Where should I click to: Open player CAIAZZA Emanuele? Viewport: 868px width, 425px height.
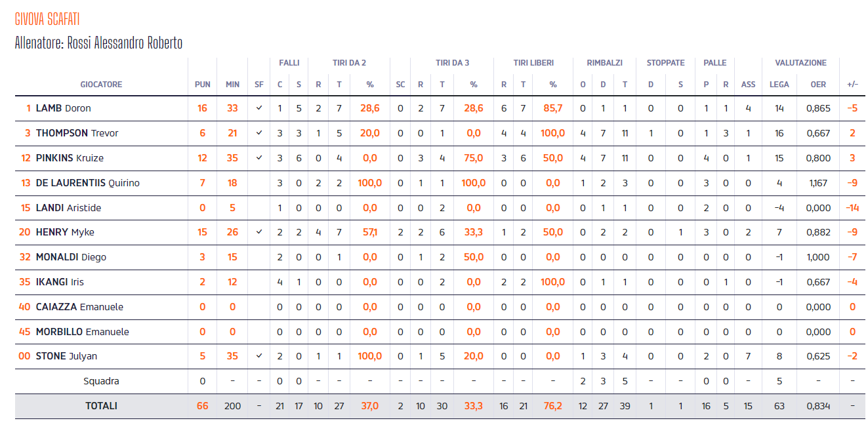tap(79, 307)
